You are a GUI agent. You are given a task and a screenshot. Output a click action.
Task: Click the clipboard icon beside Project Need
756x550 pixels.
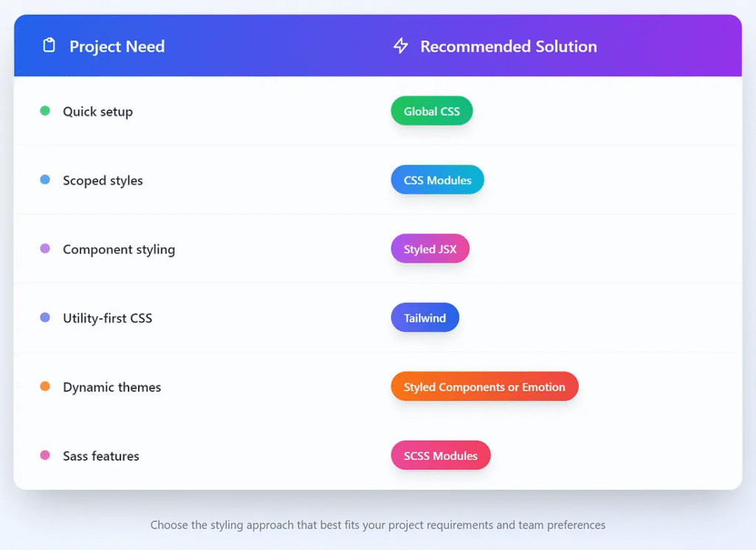click(x=49, y=46)
